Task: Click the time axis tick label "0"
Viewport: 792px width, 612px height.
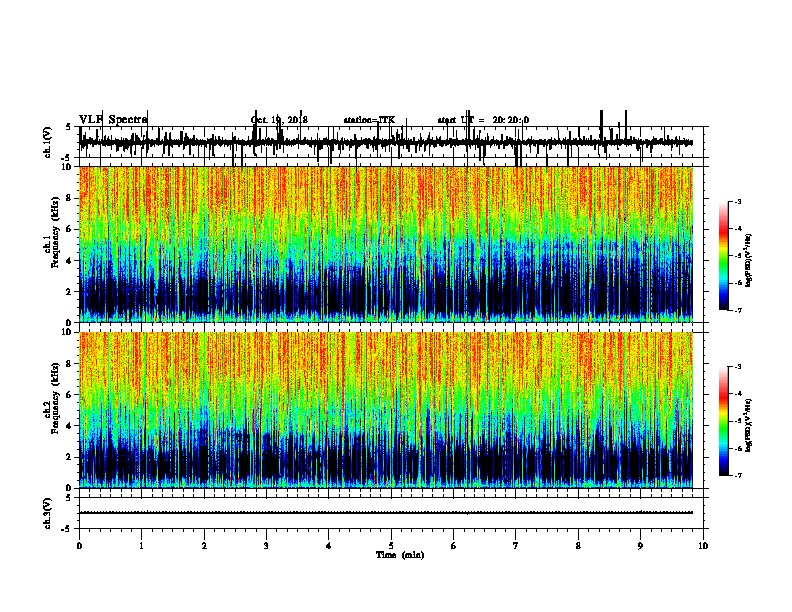Action: (79, 546)
